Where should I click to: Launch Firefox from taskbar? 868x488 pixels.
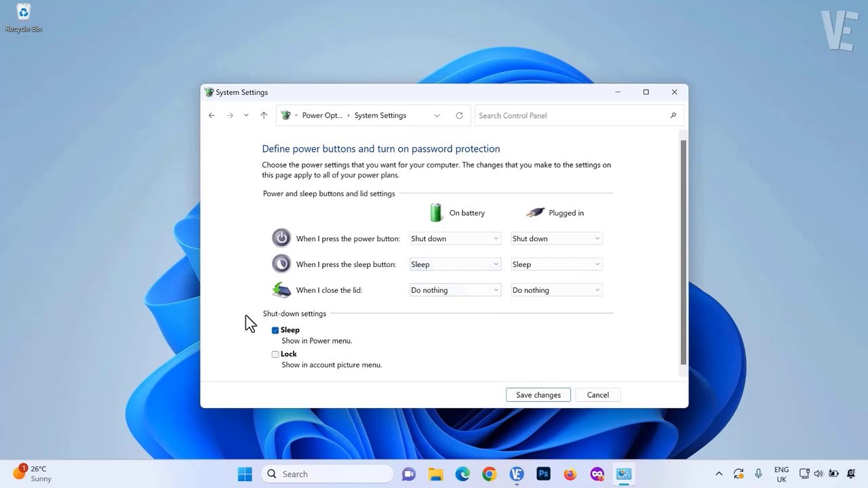(570, 474)
